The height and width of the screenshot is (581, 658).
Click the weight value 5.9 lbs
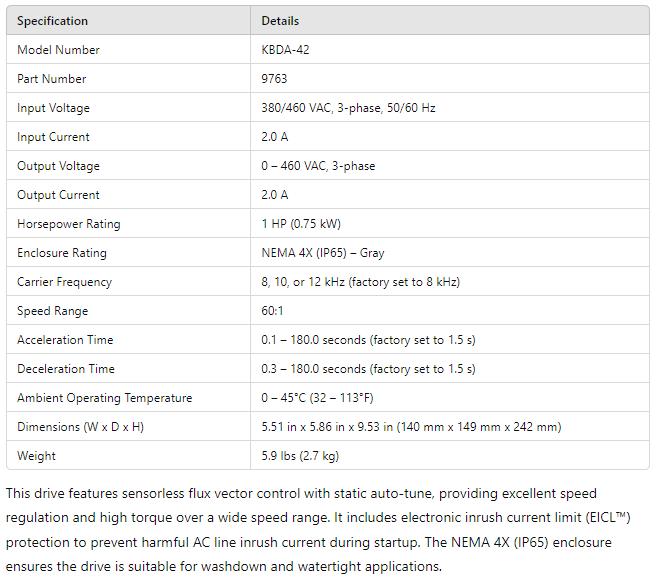(299, 456)
